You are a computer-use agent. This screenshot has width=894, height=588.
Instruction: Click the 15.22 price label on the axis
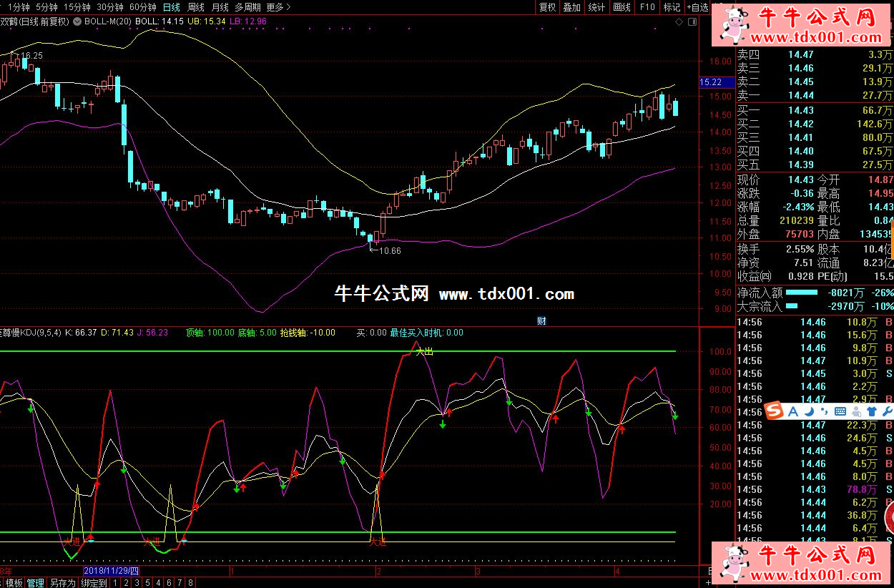pos(712,82)
